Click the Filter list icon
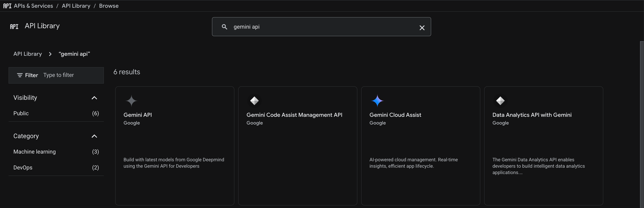644x208 pixels. click(x=20, y=75)
